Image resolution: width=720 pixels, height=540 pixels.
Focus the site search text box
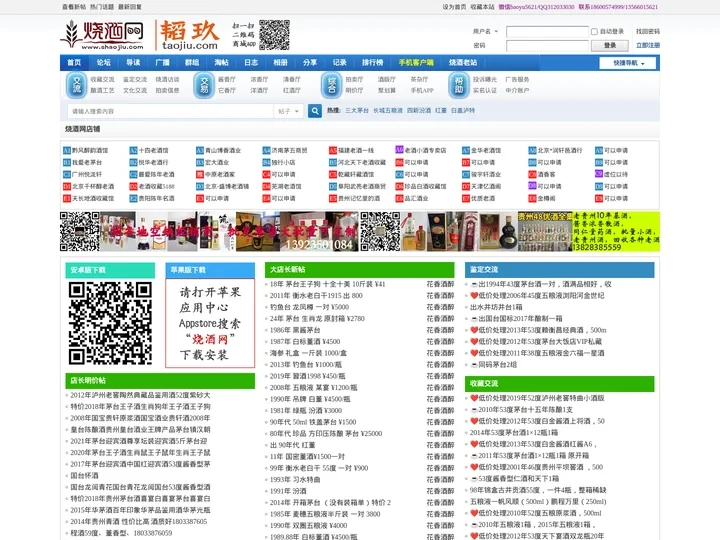pos(170,111)
